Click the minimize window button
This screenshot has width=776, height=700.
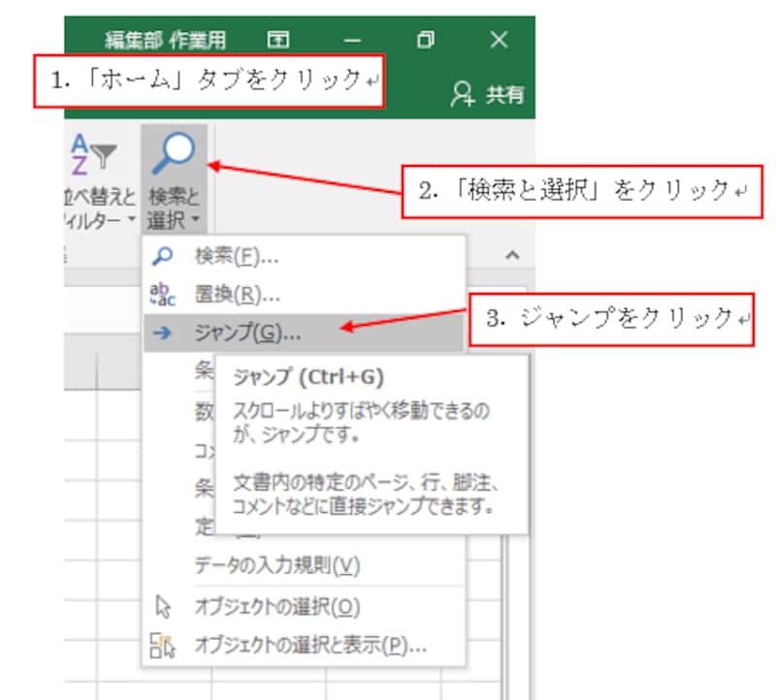(x=354, y=40)
